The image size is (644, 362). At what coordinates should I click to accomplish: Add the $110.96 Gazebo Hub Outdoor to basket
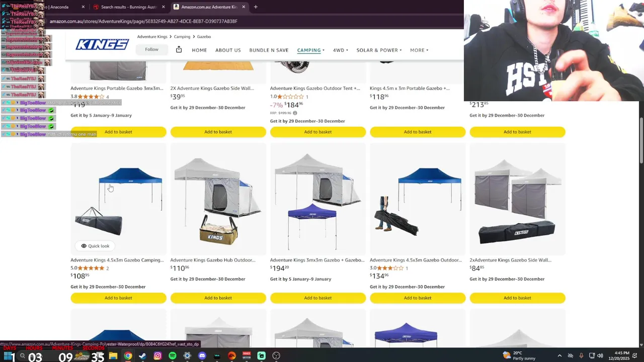[218, 298]
